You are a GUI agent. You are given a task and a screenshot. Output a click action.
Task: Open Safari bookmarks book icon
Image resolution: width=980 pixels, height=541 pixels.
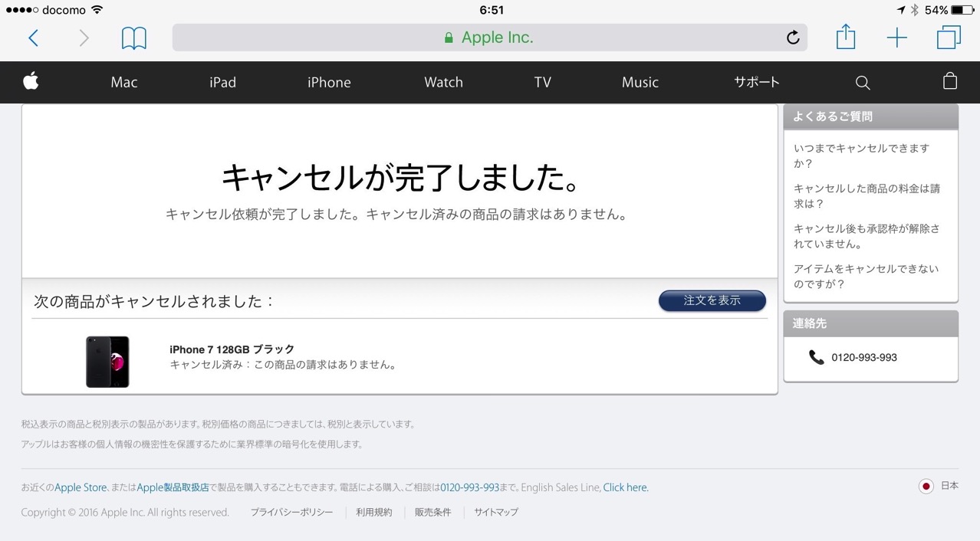point(134,38)
